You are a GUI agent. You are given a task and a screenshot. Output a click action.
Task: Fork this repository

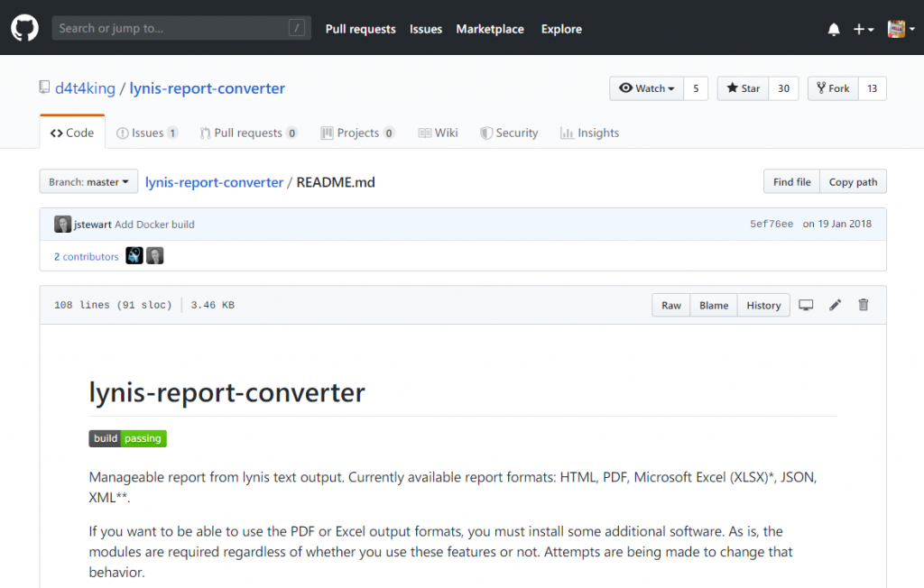[833, 88]
